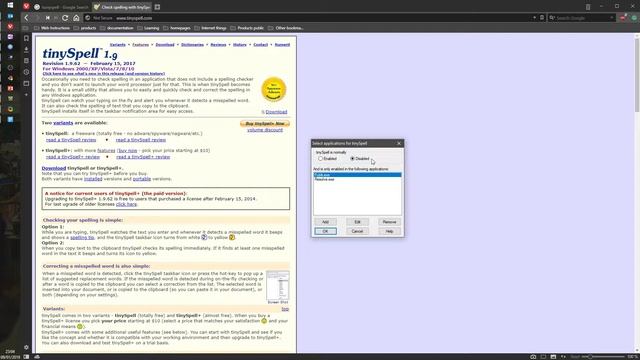The height and width of the screenshot is (360, 640).
Task: Open the Vivaldi main menu icon
Action: [x=26, y=7]
